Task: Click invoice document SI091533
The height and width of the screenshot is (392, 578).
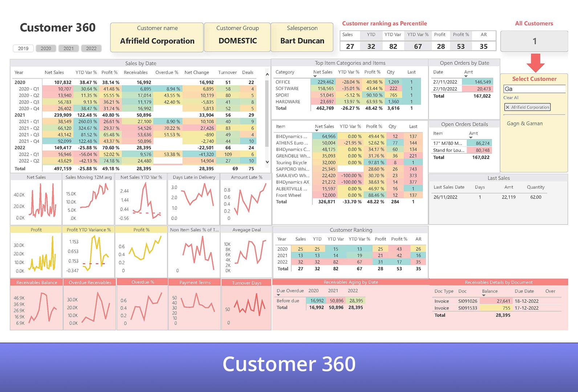Action: [x=468, y=308]
